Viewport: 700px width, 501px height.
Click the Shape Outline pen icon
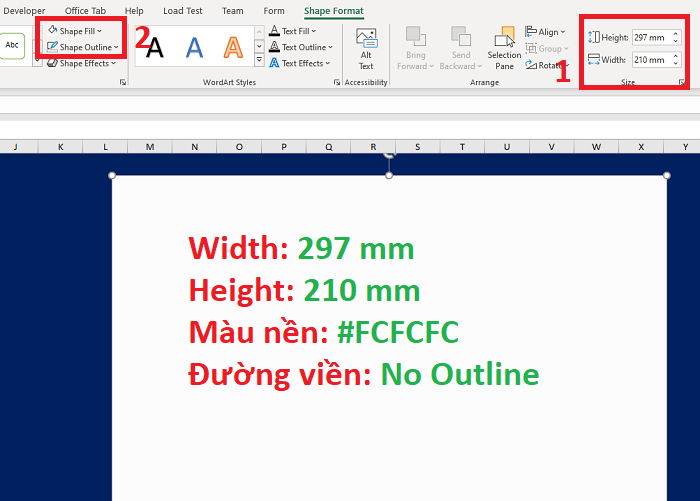click(53, 46)
